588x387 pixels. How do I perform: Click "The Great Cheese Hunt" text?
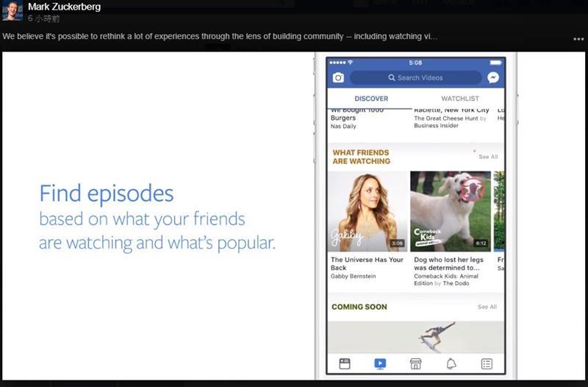tap(446, 118)
